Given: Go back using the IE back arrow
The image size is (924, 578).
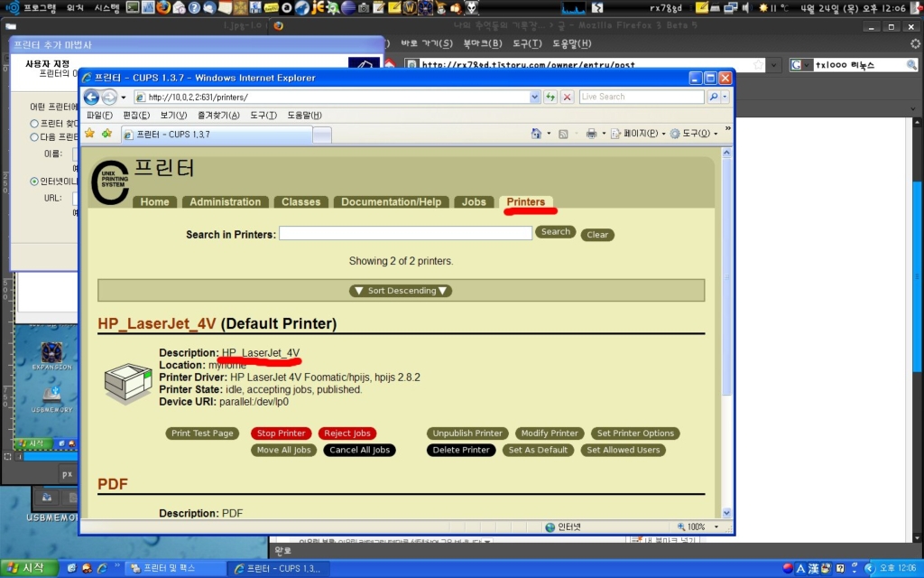Looking at the screenshot, I should 91,97.
